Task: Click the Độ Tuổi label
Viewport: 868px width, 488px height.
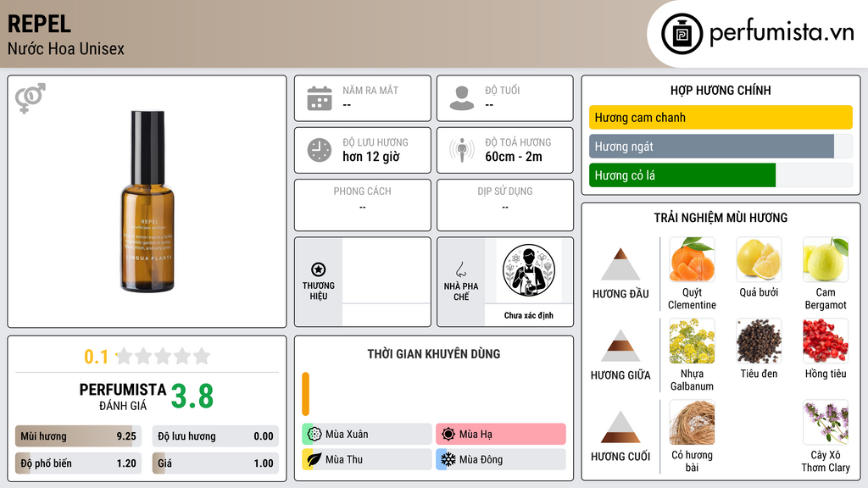Action: click(x=503, y=90)
